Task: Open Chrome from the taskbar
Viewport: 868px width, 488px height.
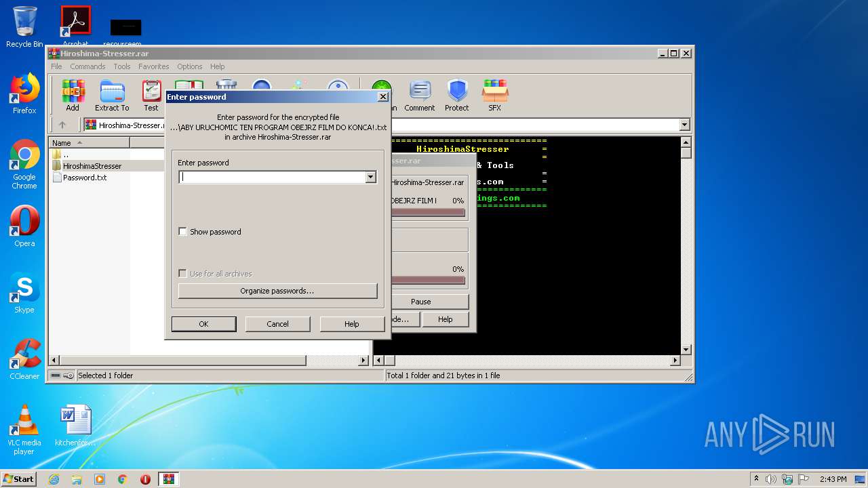Action: click(123, 479)
